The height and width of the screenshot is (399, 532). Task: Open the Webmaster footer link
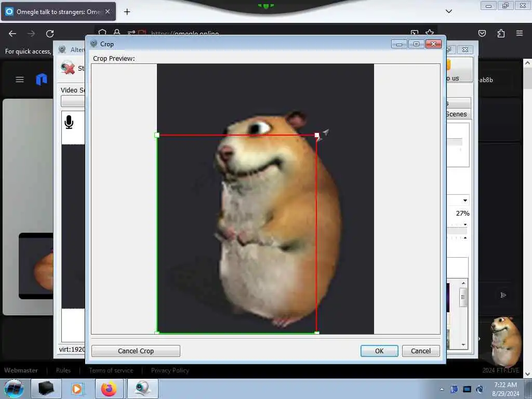click(x=21, y=370)
